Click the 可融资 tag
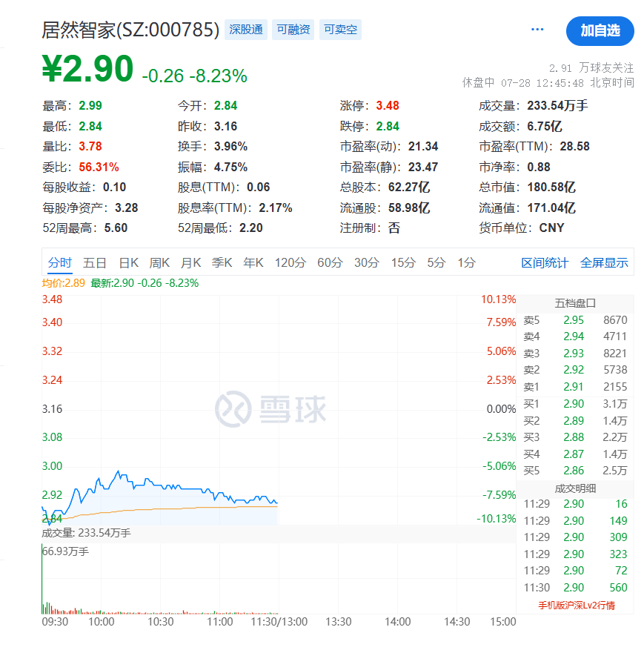644x650 pixels. tap(293, 30)
